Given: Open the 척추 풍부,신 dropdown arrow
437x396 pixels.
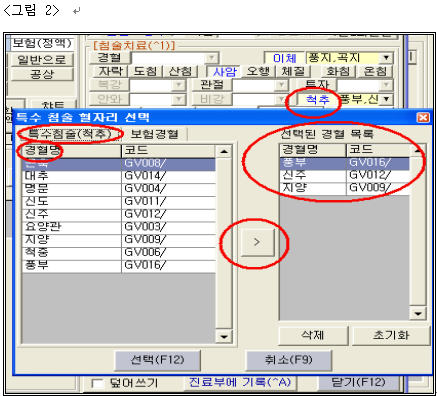Looking at the screenshot, I should coord(386,99).
